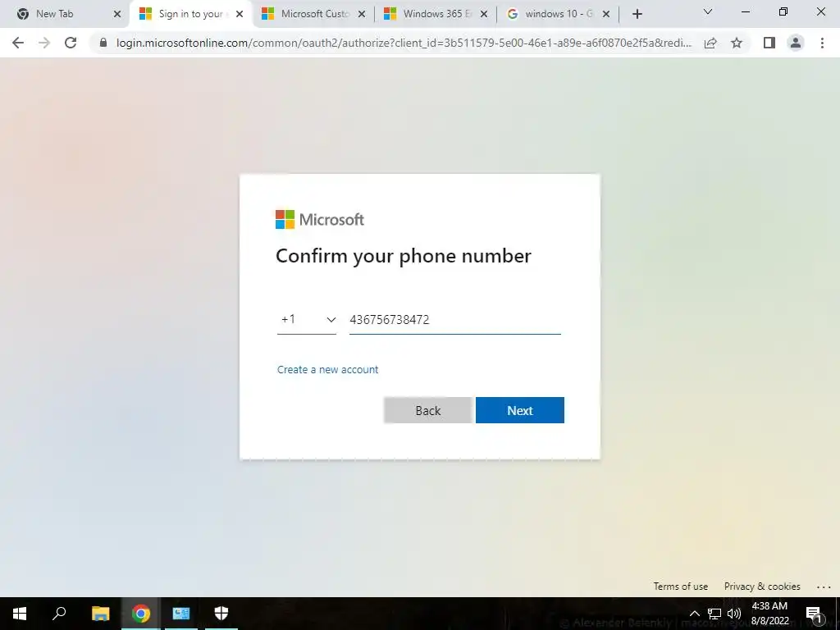This screenshot has height=630, width=840.
Task: Bookmark this page with the star
Action: click(x=737, y=43)
